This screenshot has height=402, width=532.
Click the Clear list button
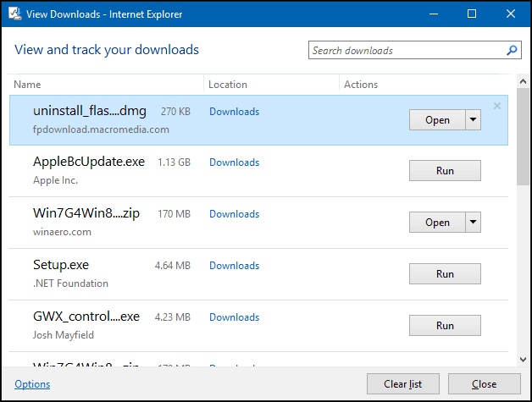click(403, 383)
